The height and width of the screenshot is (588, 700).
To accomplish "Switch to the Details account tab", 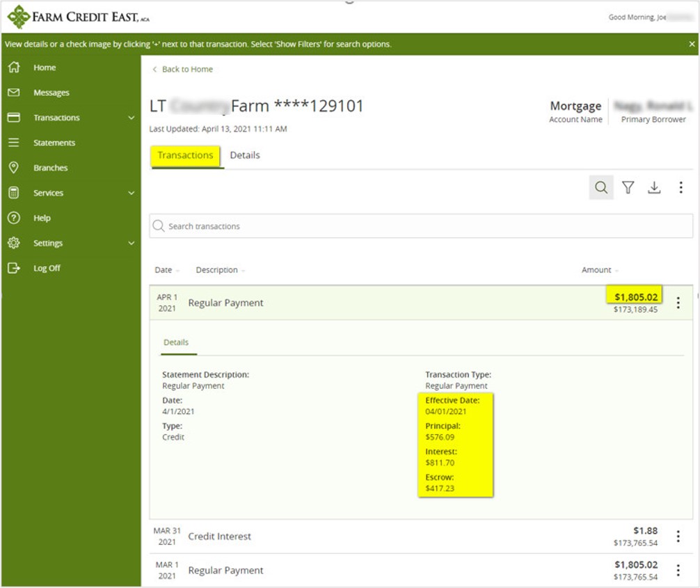I will (245, 155).
